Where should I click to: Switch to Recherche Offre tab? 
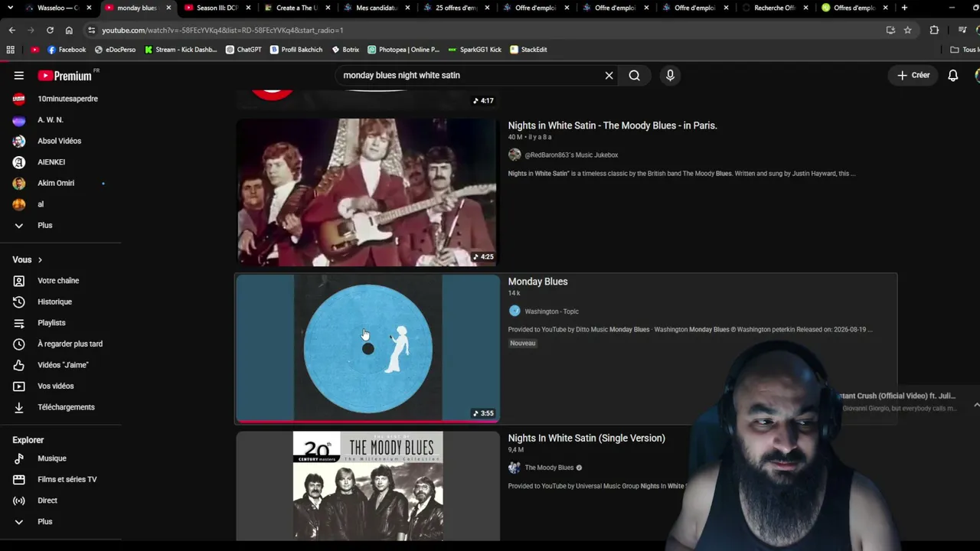[x=775, y=8]
